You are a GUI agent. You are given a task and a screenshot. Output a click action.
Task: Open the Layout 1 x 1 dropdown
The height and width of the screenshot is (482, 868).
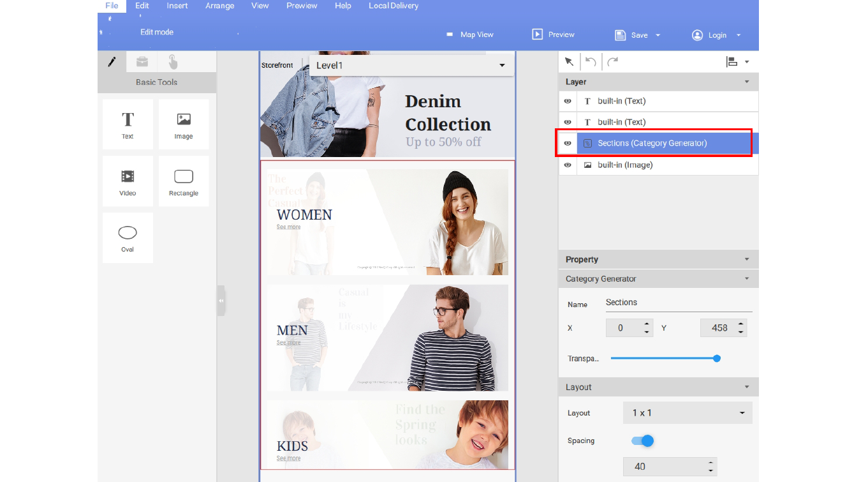(688, 413)
